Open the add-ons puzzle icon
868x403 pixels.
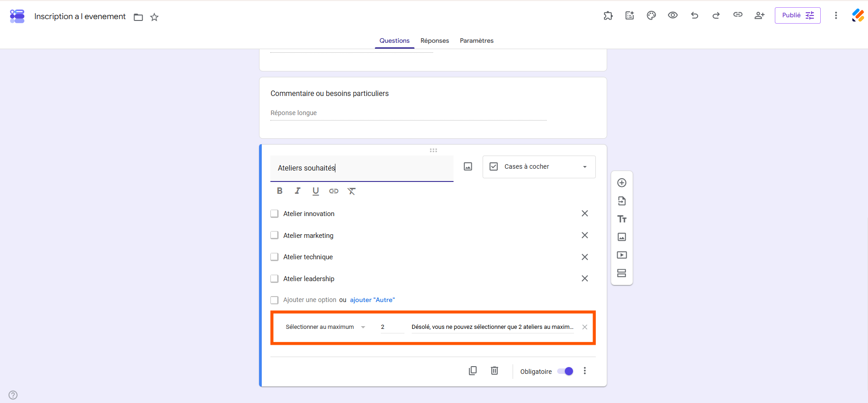coord(608,15)
